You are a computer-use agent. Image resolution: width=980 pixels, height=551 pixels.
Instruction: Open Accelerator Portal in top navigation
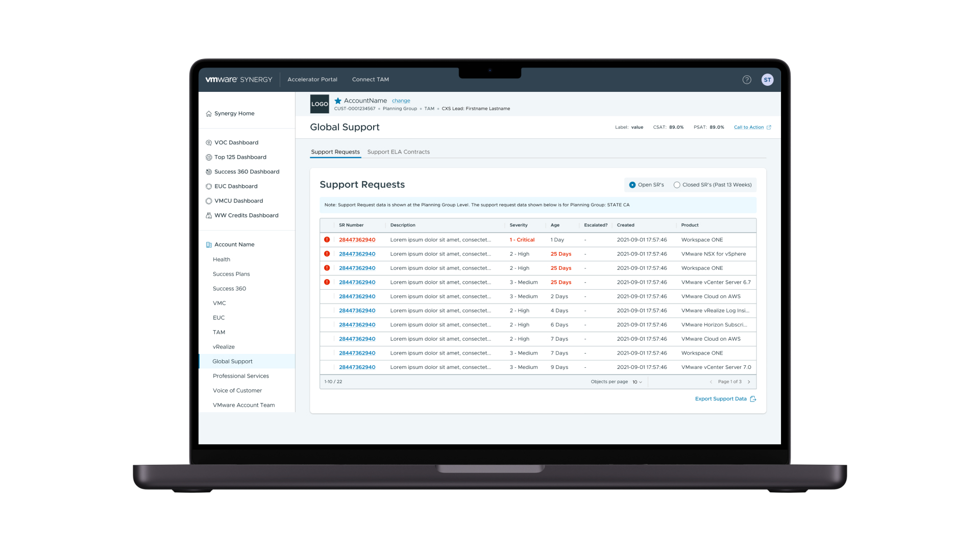click(312, 80)
